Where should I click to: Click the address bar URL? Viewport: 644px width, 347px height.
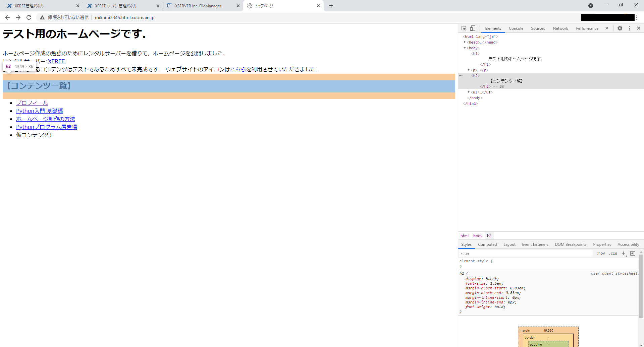[x=124, y=17]
